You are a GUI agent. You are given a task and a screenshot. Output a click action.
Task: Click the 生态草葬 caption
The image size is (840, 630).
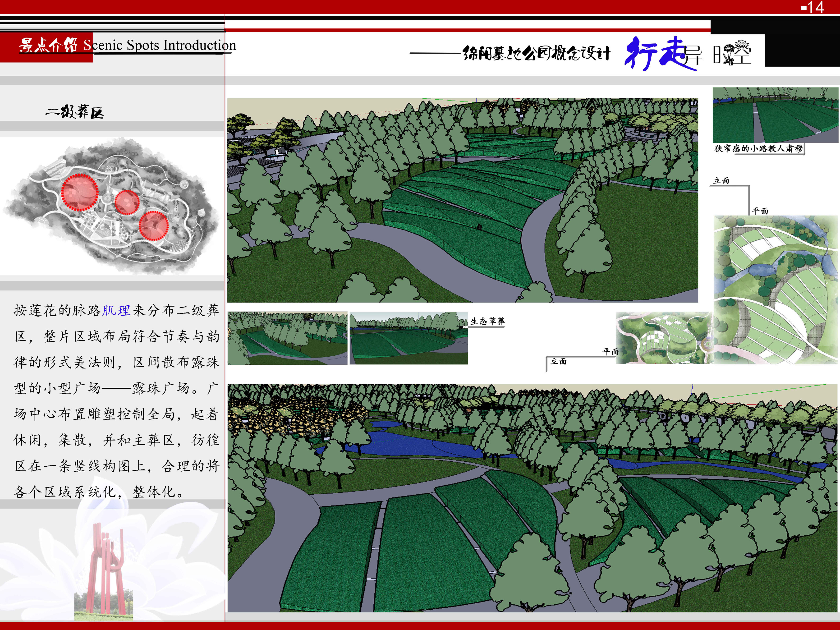[x=488, y=321]
